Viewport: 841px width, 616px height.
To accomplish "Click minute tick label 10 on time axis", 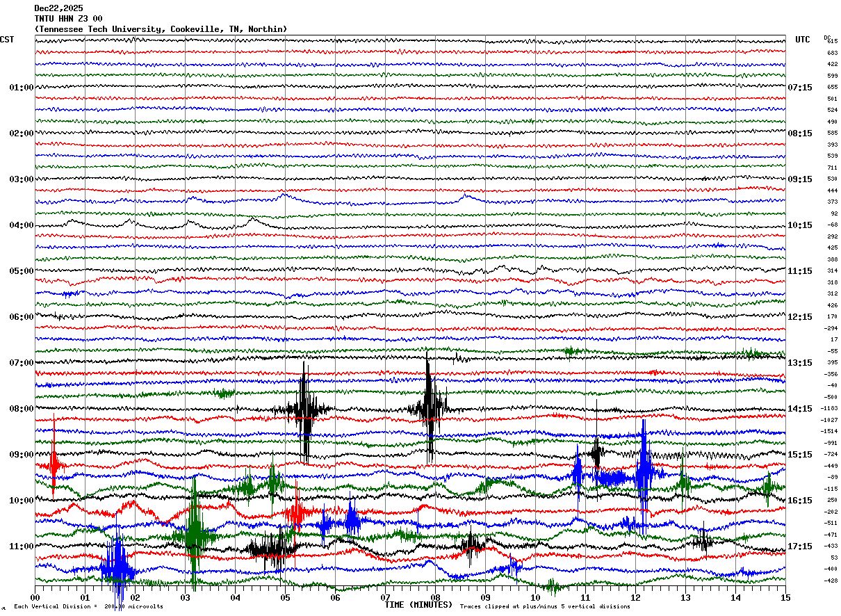I will (536, 598).
